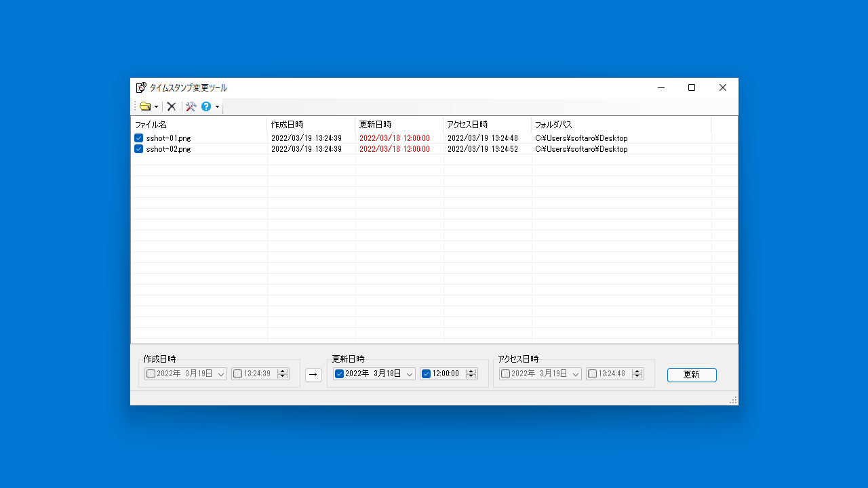868x488 pixels.
Task: Enable the アクセス日時 time checkbox
Action: pos(592,373)
